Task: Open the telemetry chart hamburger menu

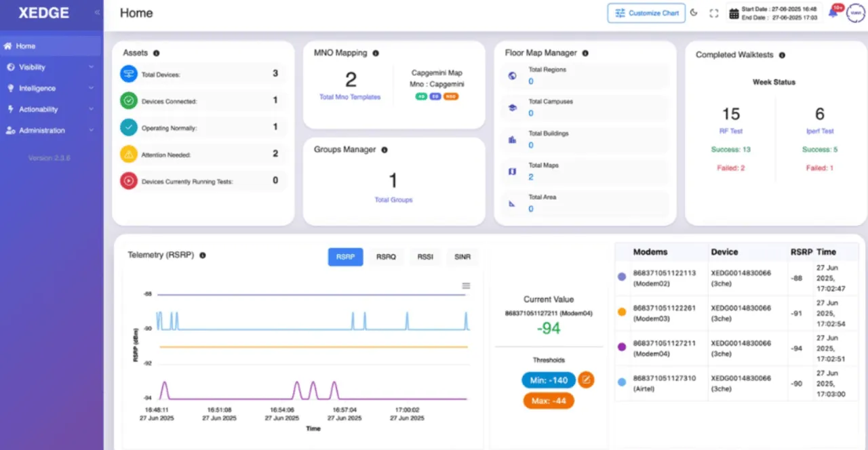Action: point(466,285)
